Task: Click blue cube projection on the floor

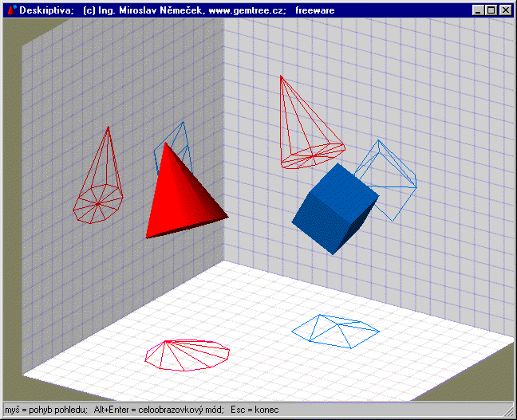Action: point(335,330)
